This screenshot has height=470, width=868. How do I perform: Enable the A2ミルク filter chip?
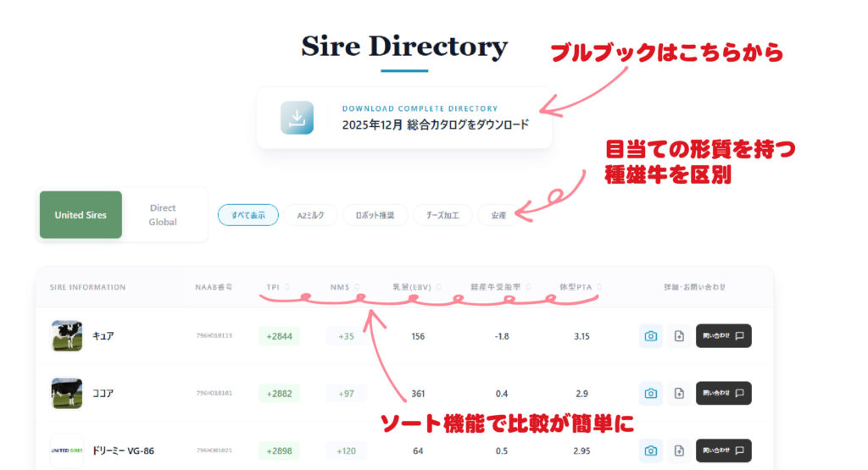tap(310, 215)
